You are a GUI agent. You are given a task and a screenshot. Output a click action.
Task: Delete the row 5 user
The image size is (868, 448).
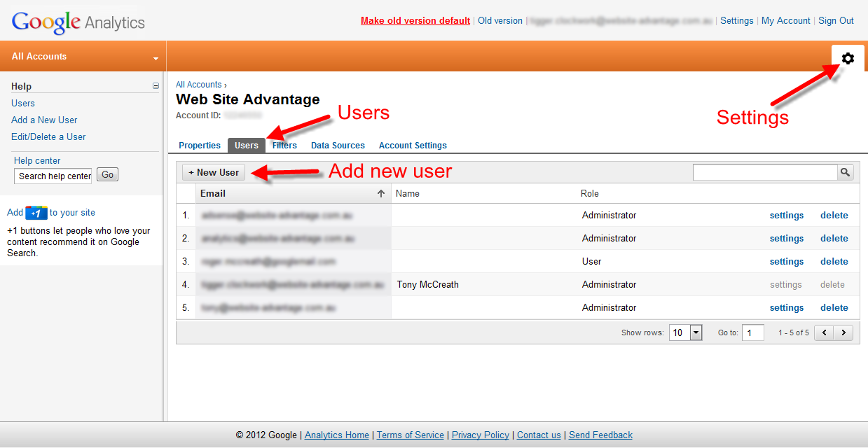pyautogui.click(x=834, y=308)
